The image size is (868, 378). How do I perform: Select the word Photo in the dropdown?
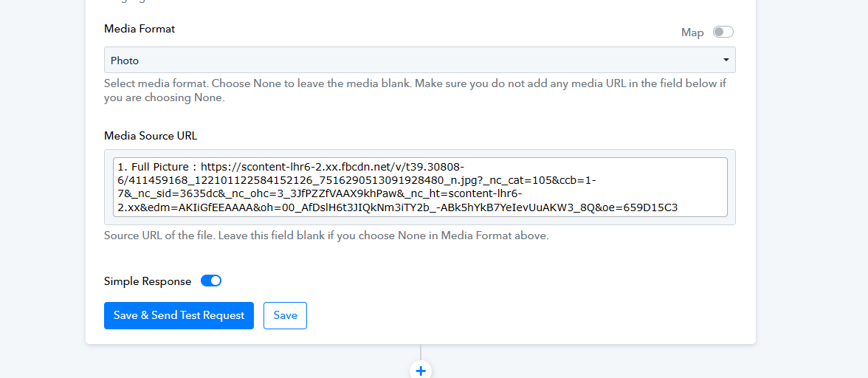(125, 61)
